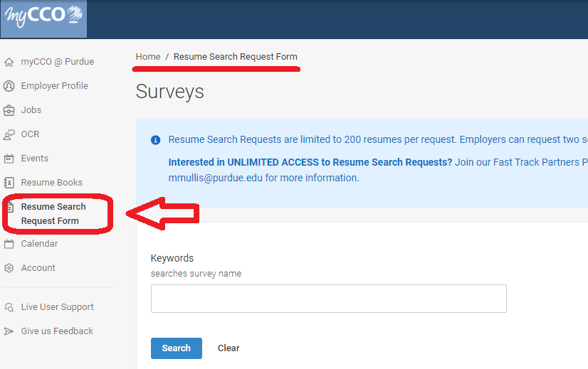
Task: Click the Account gear icon
Action: (9, 268)
